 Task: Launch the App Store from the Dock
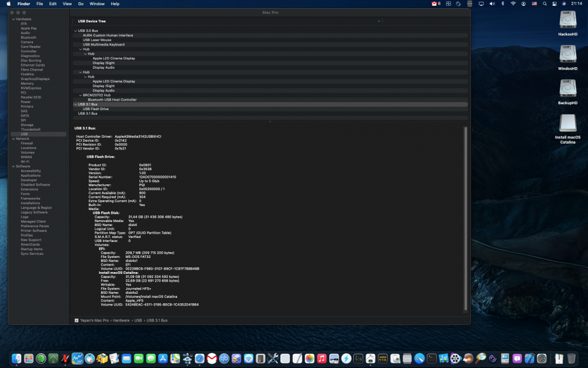[163, 359]
